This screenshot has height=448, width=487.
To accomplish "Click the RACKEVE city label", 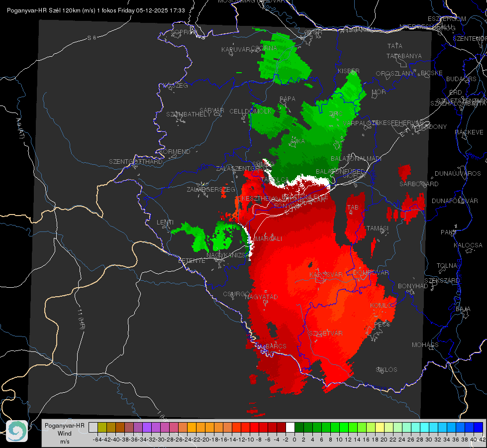I will [x=469, y=132].
